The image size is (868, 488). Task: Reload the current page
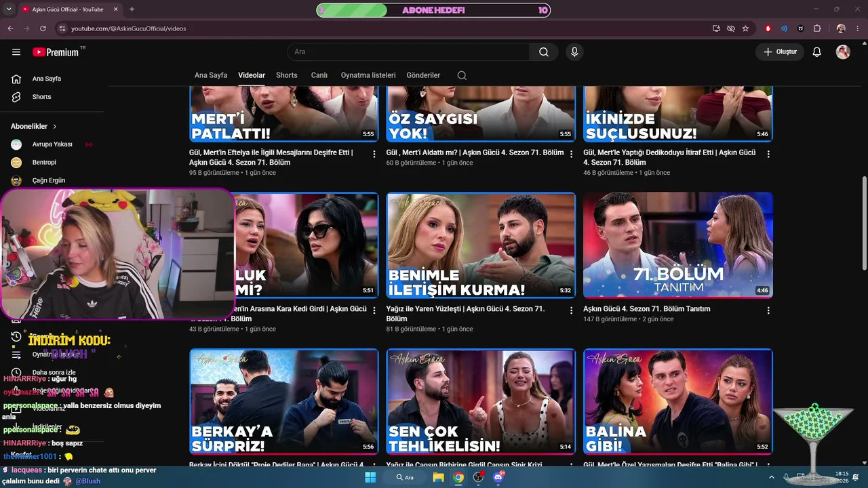[x=43, y=28]
